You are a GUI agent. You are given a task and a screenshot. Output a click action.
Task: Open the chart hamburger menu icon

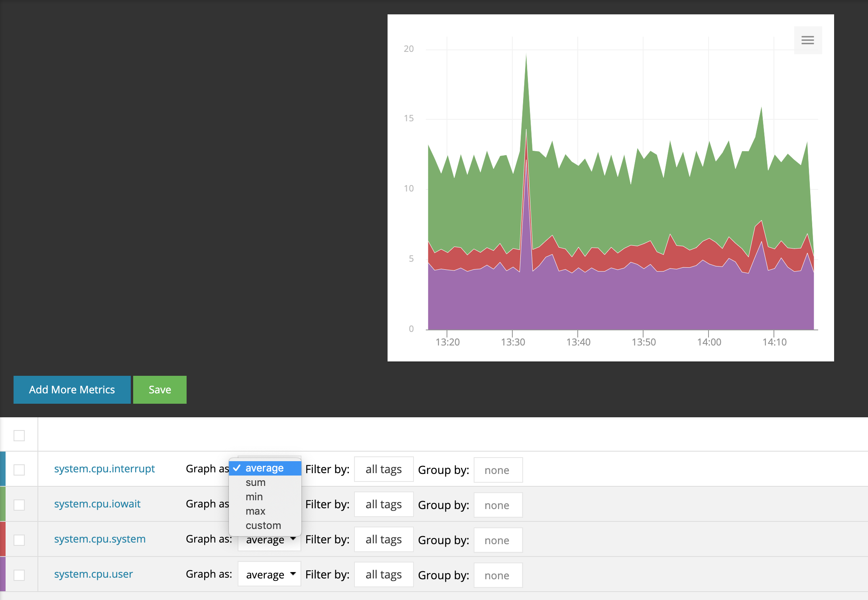click(x=807, y=40)
